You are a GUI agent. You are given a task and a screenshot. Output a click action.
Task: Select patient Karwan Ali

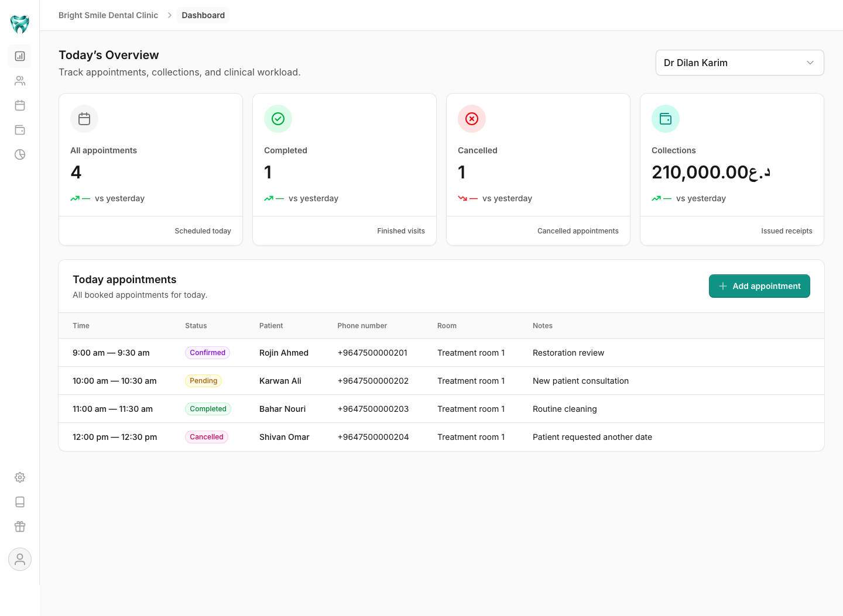point(280,381)
